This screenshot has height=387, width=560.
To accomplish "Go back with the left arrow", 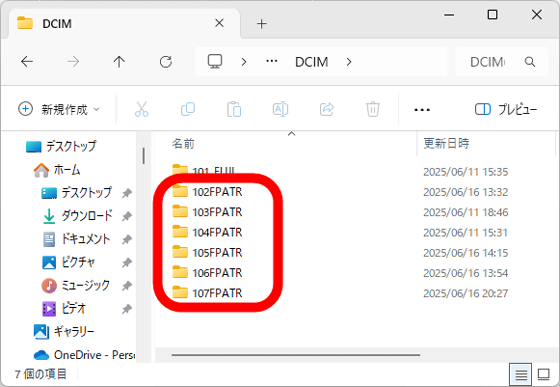I will [x=27, y=62].
